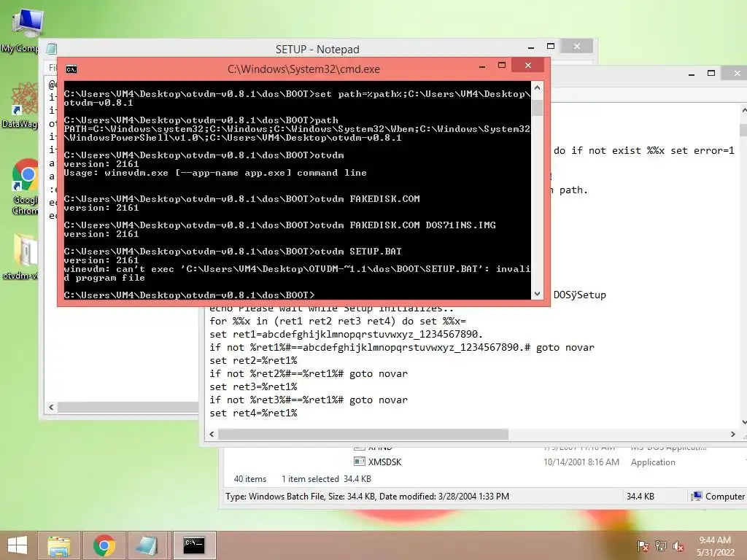Click the 'set ret1=abcdefghijklmnopqrstuvwxyz' line

click(x=346, y=334)
